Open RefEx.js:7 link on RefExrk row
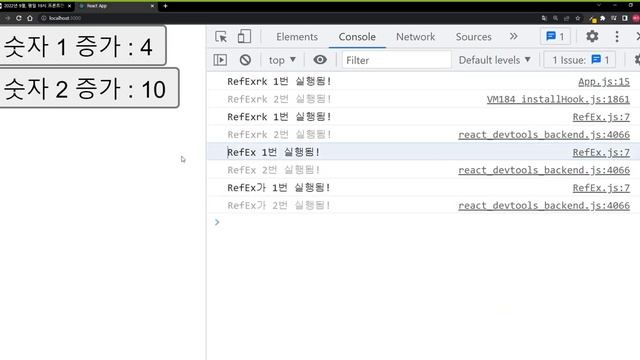 (601, 117)
